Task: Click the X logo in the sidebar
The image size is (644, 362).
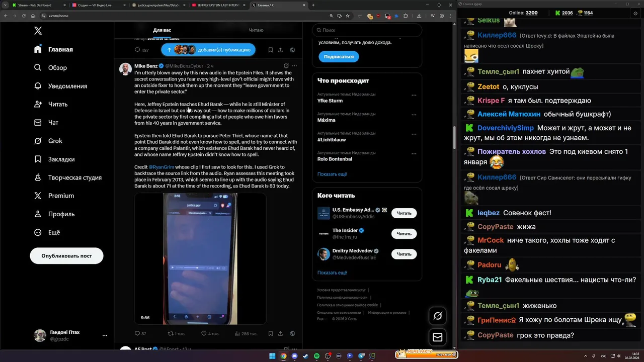Action: tap(38, 31)
